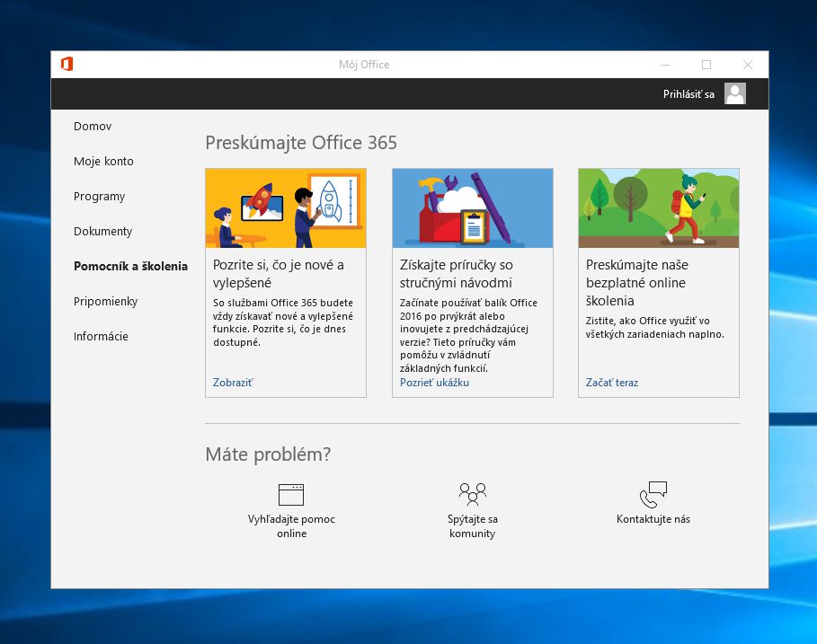Maximize the Môj Office window
The width and height of the screenshot is (817, 644).
pyautogui.click(x=706, y=65)
